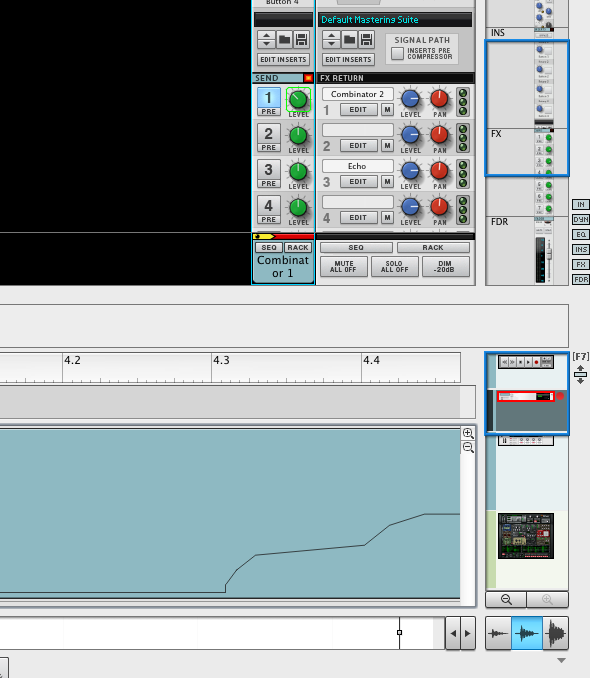The height and width of the screenshot is (678, 590).
Task: Browse insert FX patch for Combinator 1 channel
Action: (284, 40)
